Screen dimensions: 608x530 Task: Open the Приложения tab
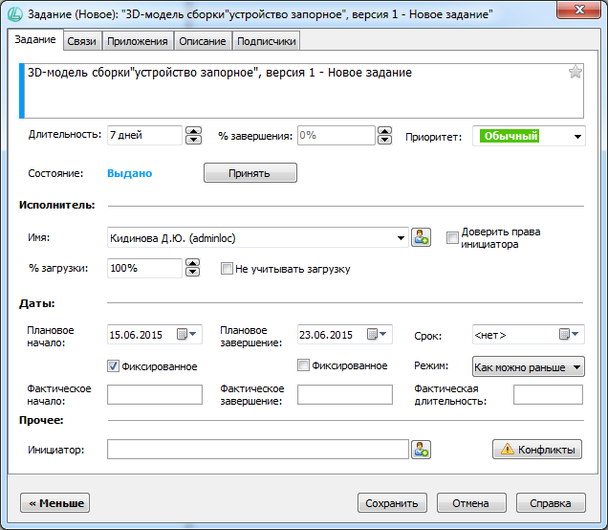pos(137,41)
